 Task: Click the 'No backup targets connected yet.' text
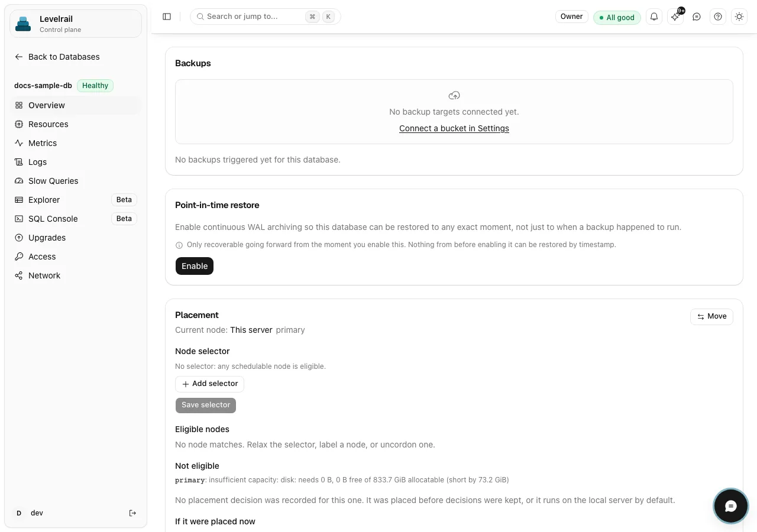pyautogui.click(x=454, y=112)
